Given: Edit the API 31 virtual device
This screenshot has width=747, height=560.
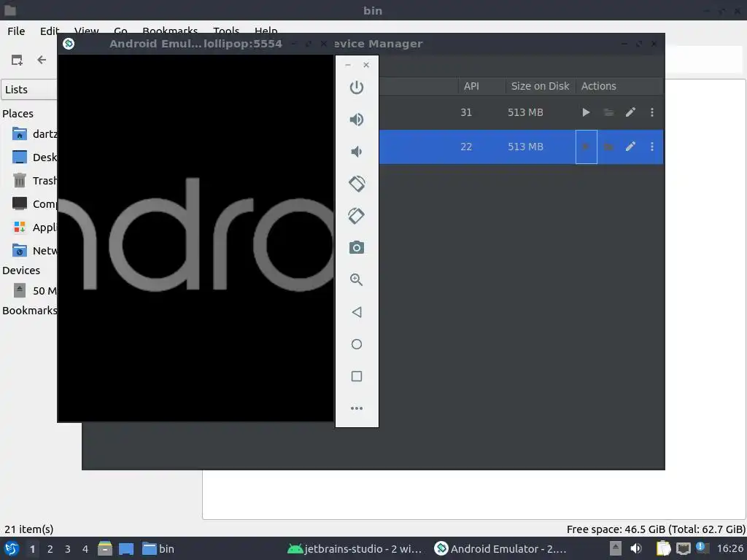Looking at the screenshot, I should [630, 112].
